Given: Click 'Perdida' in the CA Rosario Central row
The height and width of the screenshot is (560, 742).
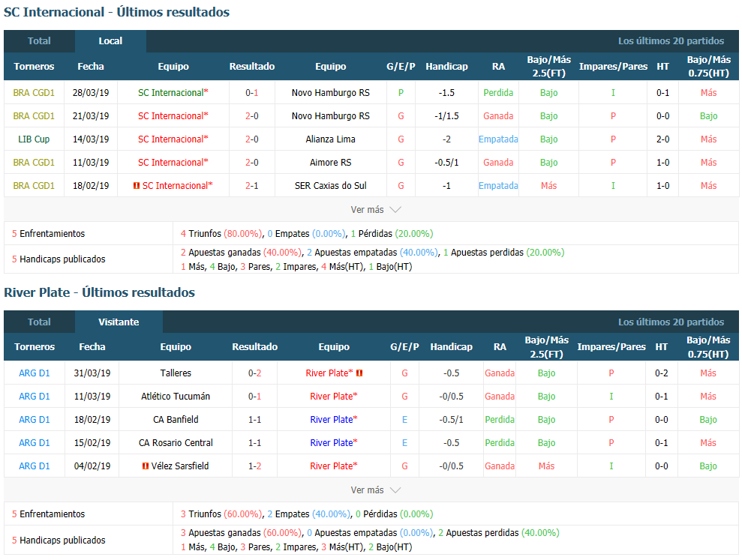Looking at the screenshot, I should pos(500,443).
